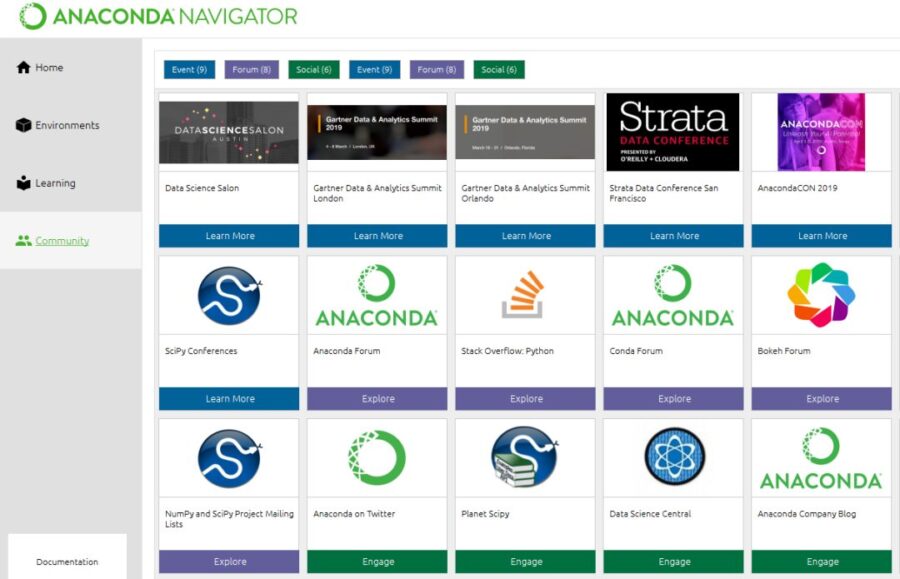Toggle the first green Social (6) filter
Image resolution: width=900 pixels, height=579 pixels.
point(314,69)
